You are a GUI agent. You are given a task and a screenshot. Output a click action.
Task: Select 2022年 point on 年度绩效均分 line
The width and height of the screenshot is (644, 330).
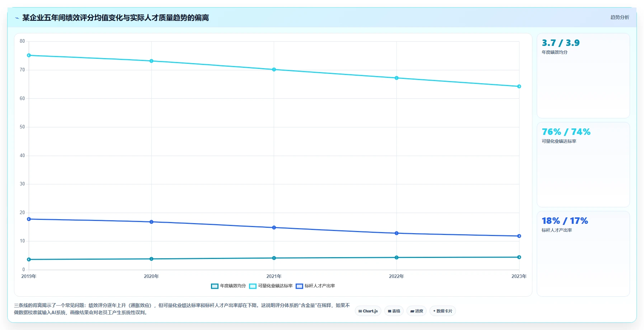[396, 258]
